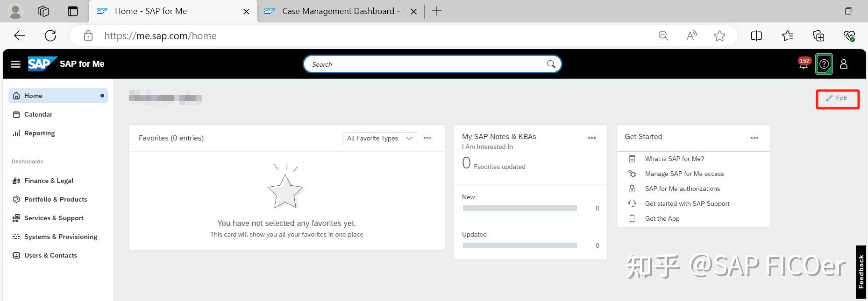This screenshot has height=301, width=868.
Task: Switch to Case Management Dashboard tab
Action: click(x=337, y=11)
